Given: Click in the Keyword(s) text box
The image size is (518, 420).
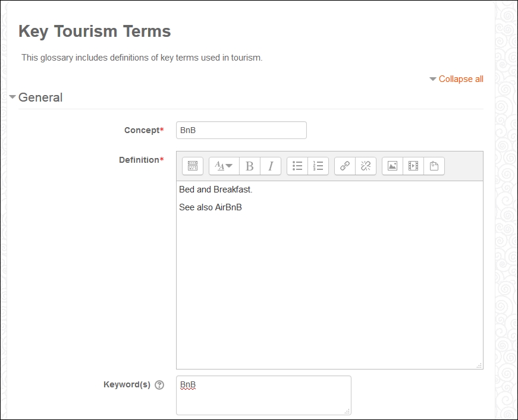Looking at the screenshot, I should click(263, 395).
